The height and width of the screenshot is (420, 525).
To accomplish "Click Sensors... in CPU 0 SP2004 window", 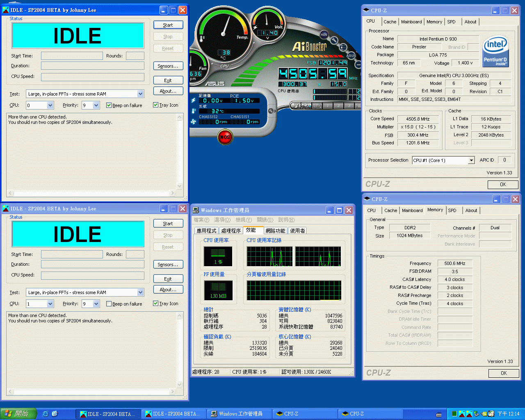I will click(168, 66).
